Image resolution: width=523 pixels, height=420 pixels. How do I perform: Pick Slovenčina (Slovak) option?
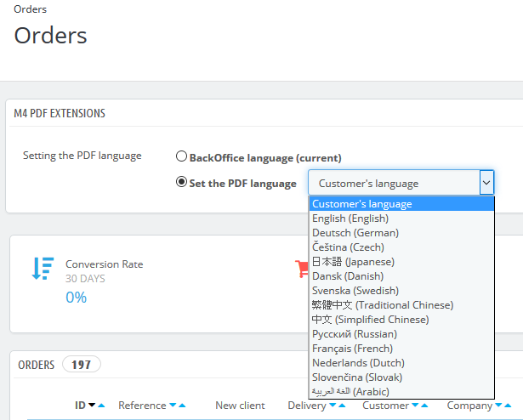401,377
